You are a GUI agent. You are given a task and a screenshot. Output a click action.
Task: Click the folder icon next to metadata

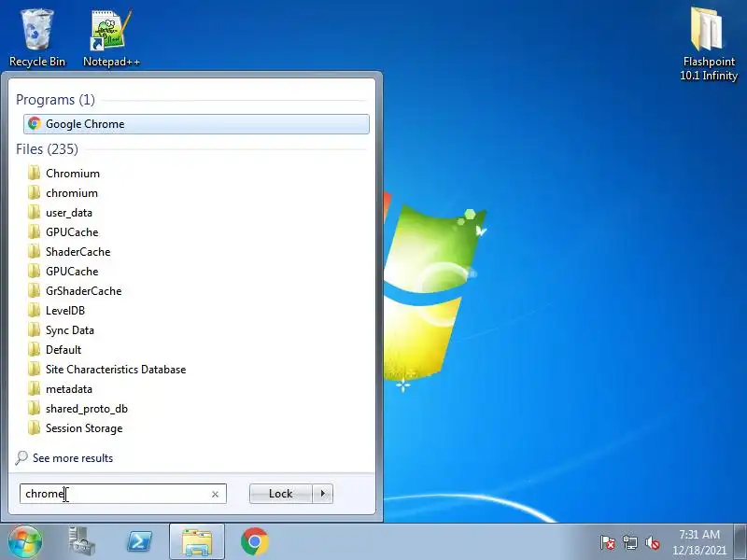pyautogui.click(x=35, y=388)
